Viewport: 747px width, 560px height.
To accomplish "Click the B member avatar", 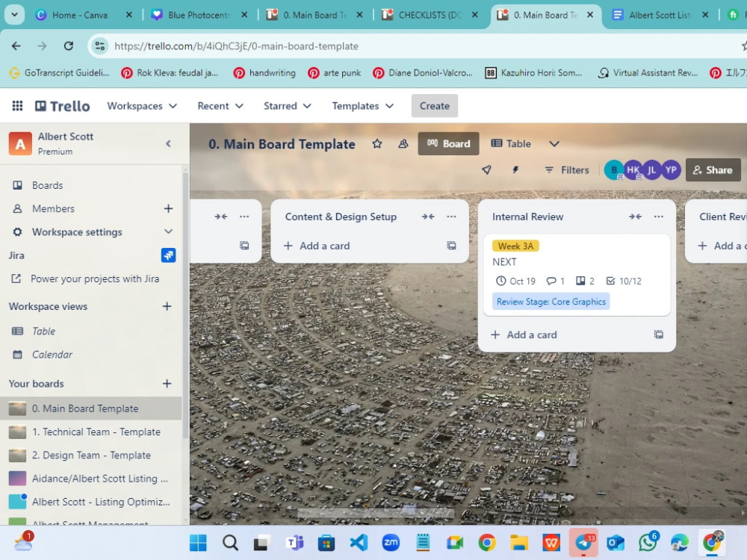I will [613, 170].
